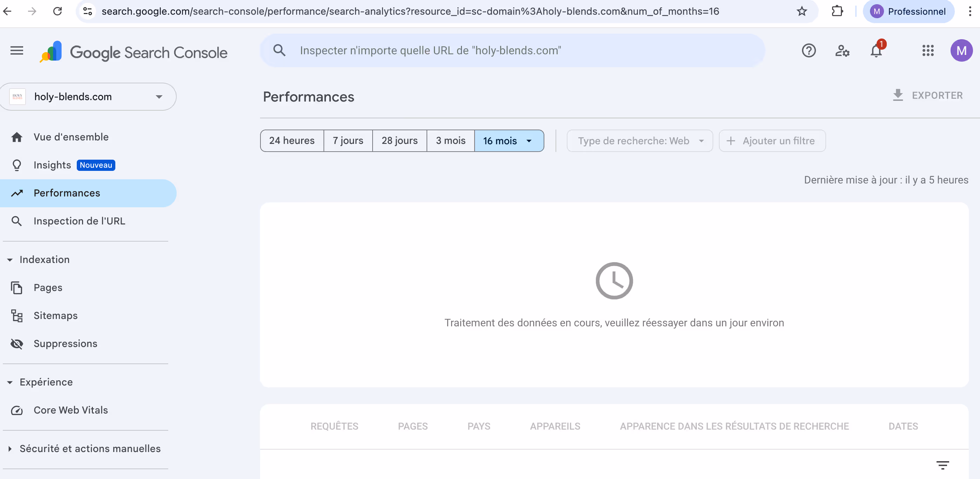Select the 24 heures date range
This screenshot has height=479, width=980.
tap(292, 141)
